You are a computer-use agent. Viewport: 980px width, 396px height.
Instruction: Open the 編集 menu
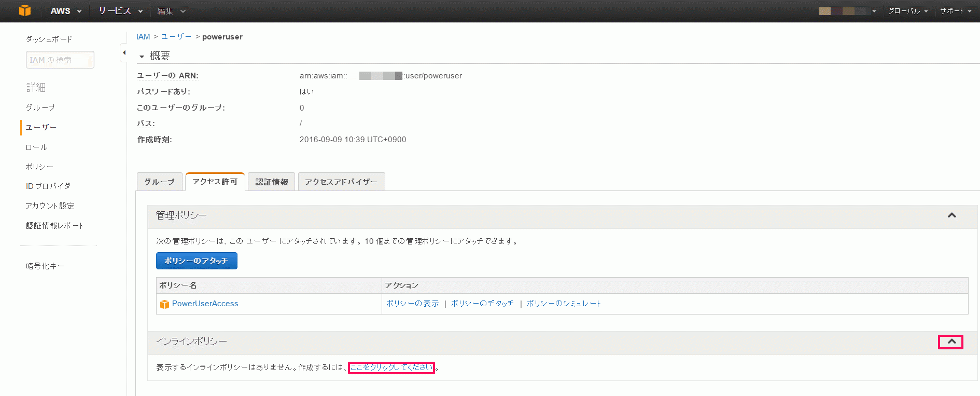(171, 11)
